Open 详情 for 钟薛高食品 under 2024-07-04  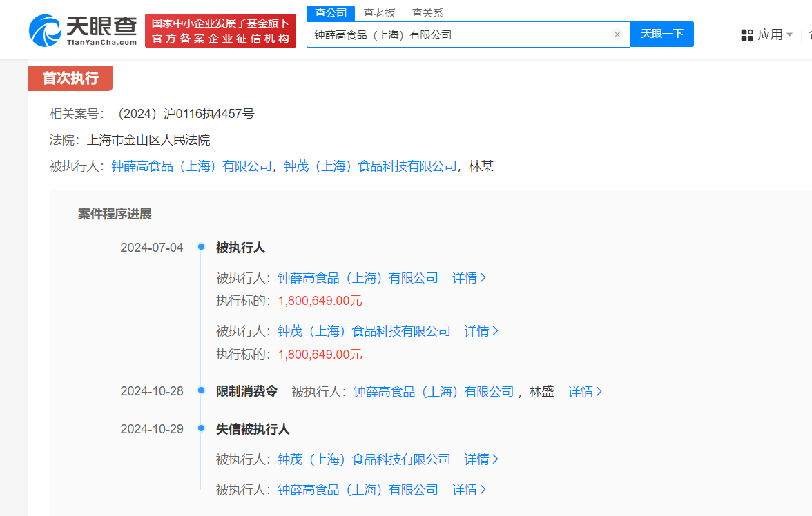tap(470, 278)
